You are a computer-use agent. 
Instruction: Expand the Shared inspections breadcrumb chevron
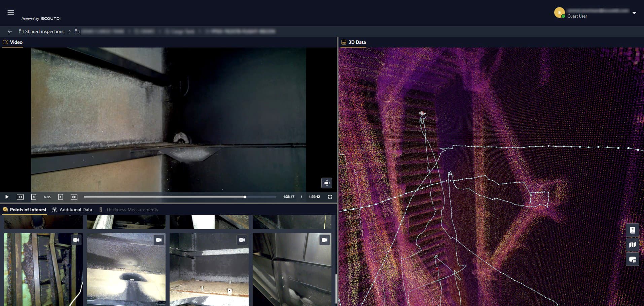tap(70, 31)
